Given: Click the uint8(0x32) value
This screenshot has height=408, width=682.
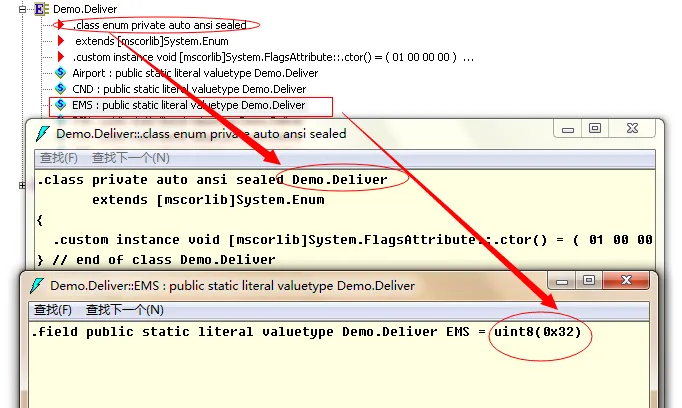Looking at the screenshot, I should pyautogui.click(x=538, y=332).
